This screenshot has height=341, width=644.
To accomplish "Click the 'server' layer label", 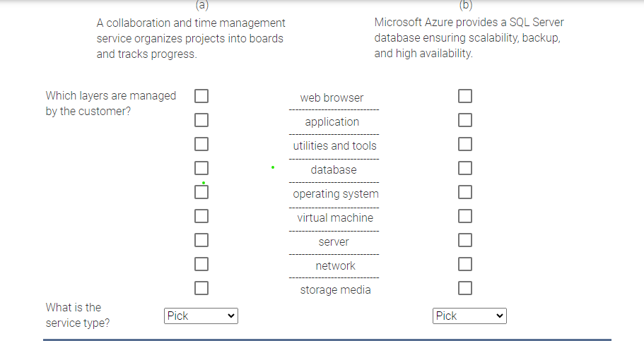I will (x=334, y=242).
